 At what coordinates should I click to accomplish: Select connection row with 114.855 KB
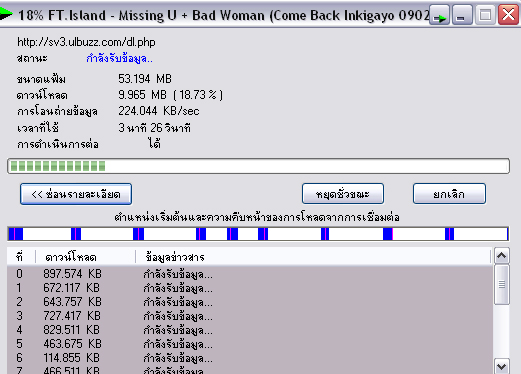(249, 358)
